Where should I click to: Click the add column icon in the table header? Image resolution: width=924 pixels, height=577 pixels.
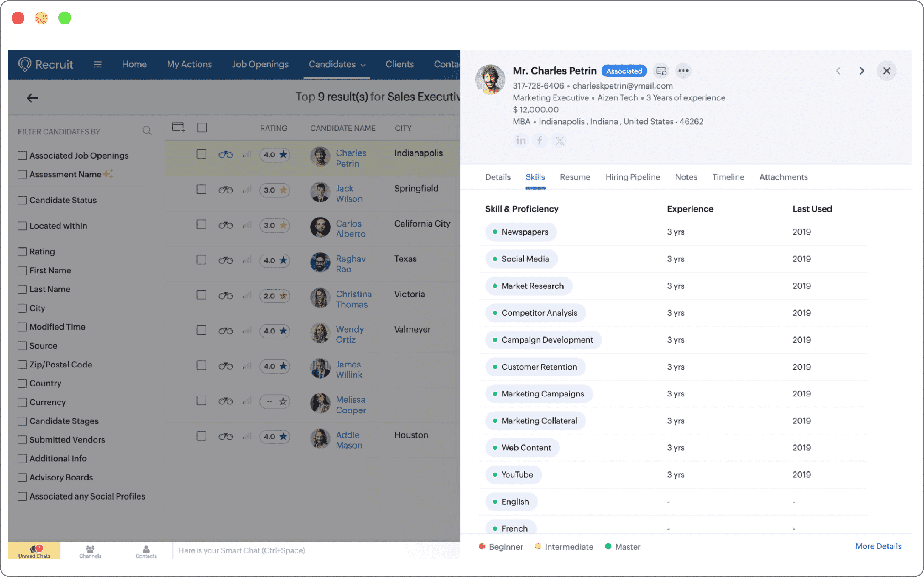click(178, 126)
